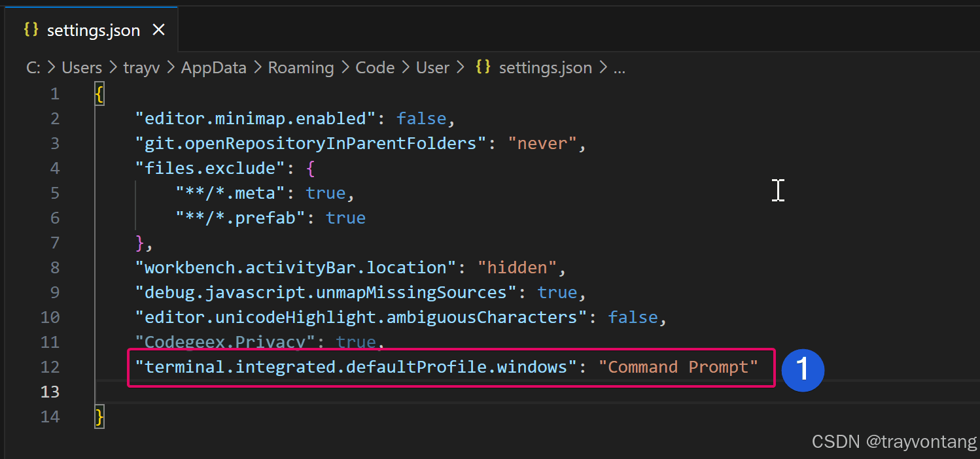
Task: Open the AppData breadcrumb segment
Action: 214,68
